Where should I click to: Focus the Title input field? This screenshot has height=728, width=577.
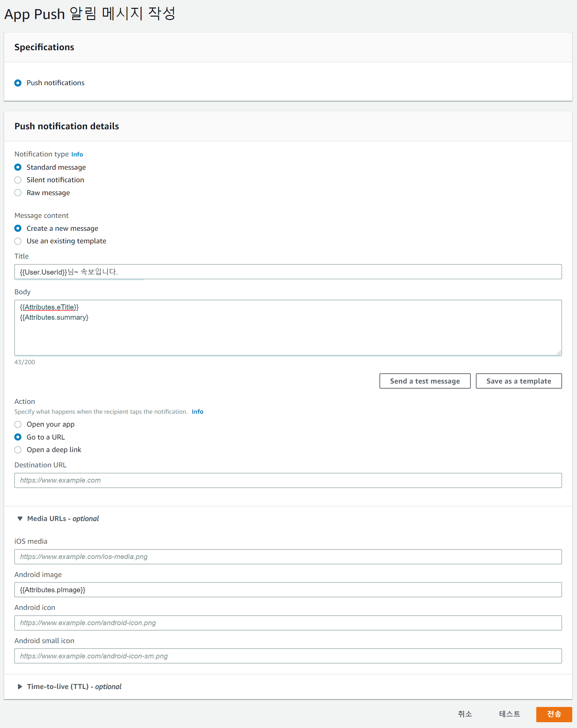pyautogui.click(x=288, y=272)
